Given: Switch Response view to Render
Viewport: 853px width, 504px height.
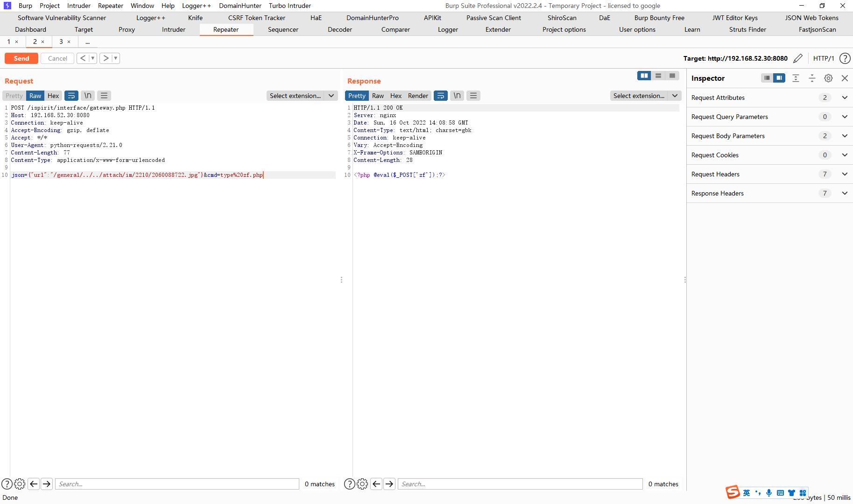Looking at the screenshot, I should pos(418,96).
